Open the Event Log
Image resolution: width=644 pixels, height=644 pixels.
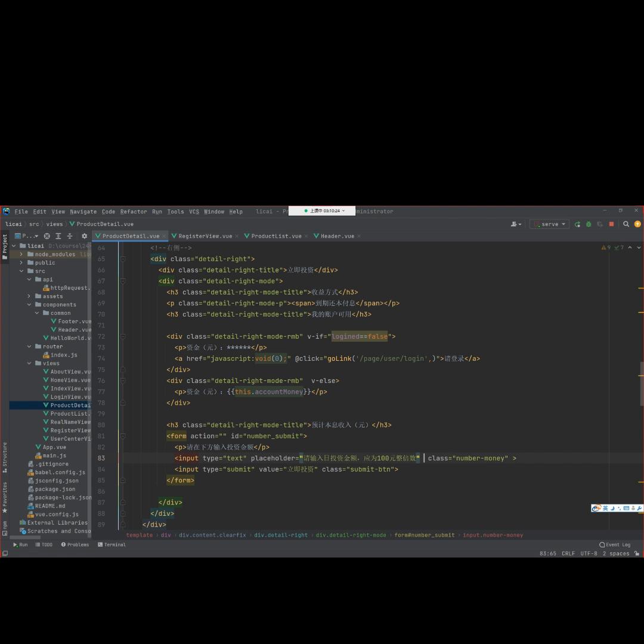tap(615, 544)
